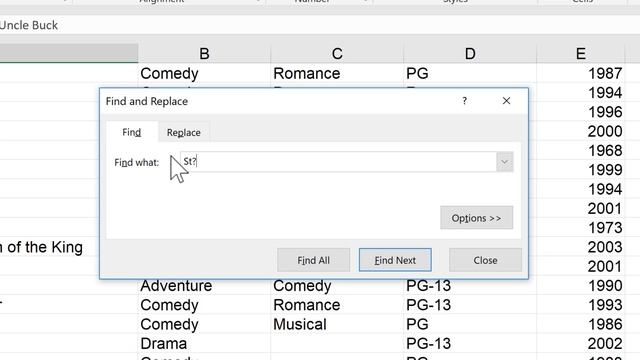This screenshot has width=640, height=360.
Task: Select the year cell 1993
Action: (580, 305)
